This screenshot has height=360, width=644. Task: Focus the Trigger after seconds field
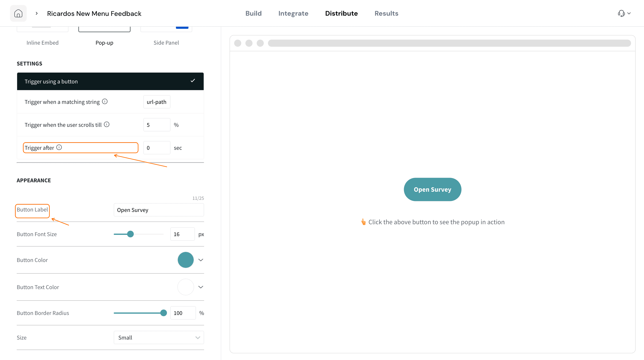[157, 148]
